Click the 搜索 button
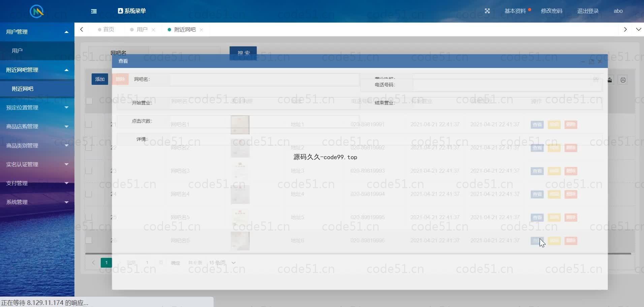This screenshot has height=307, width=644. click(x=243, y=53)
